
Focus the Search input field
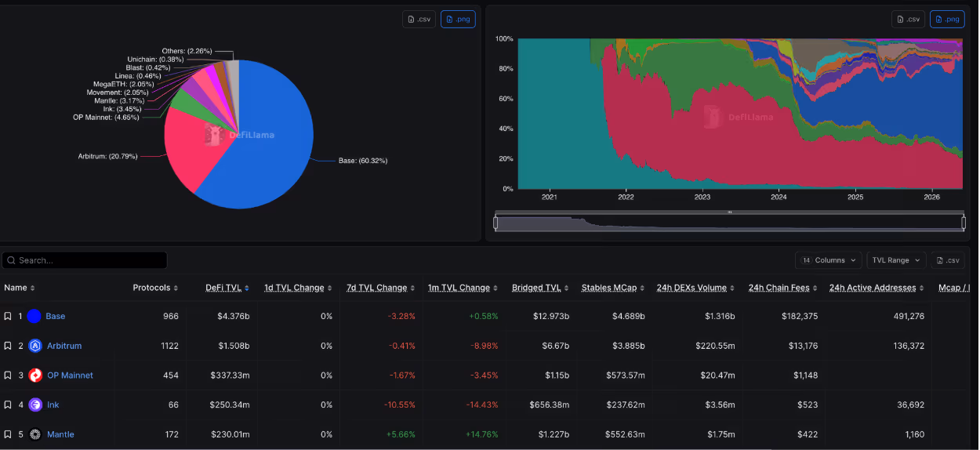[x=85, y=260]
